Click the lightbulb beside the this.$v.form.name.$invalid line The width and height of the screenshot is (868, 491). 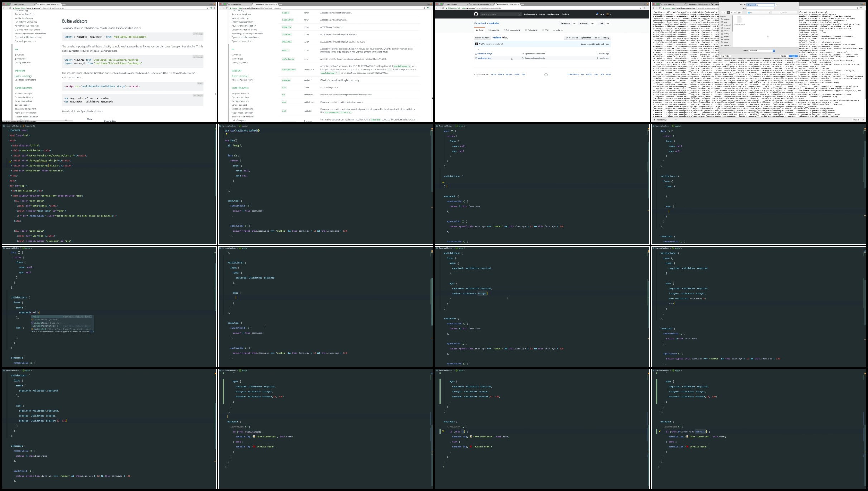pyautogui.click(x=660, y=431)
